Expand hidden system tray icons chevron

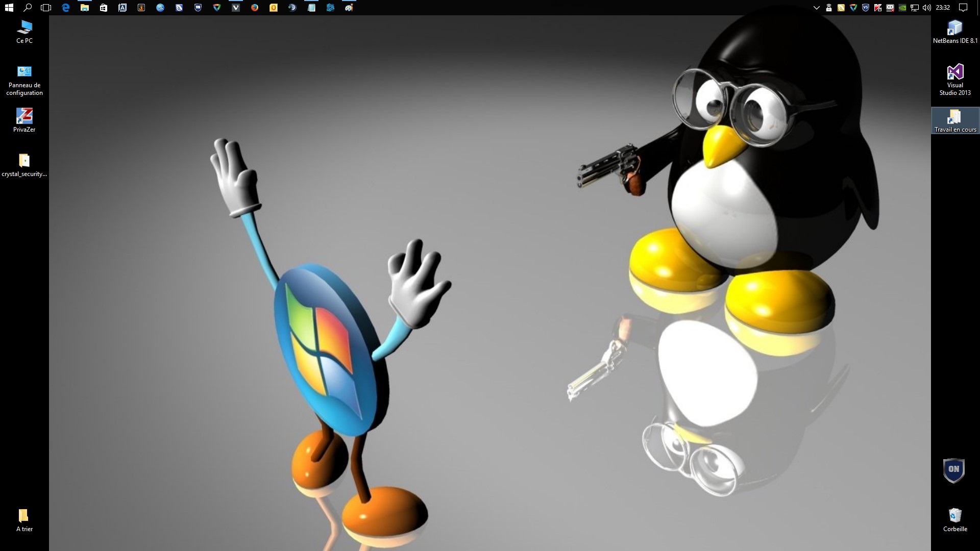click(x=817, y=8)
